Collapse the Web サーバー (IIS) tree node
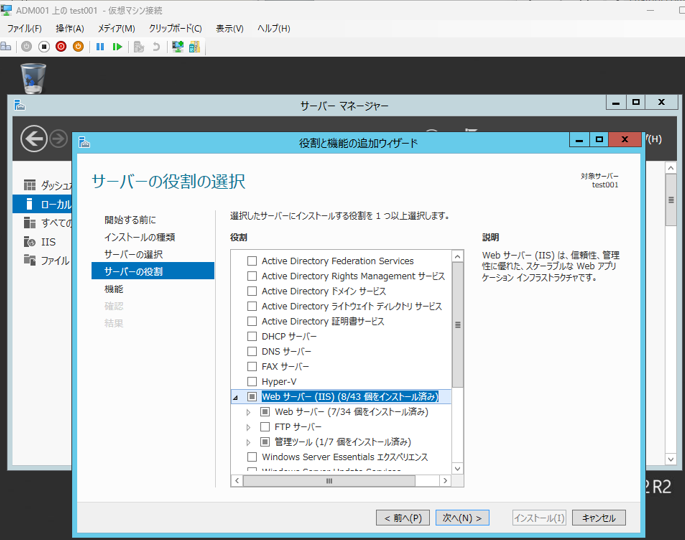The width and height of the screenshot is (685, 540). [x=236, y=397]
